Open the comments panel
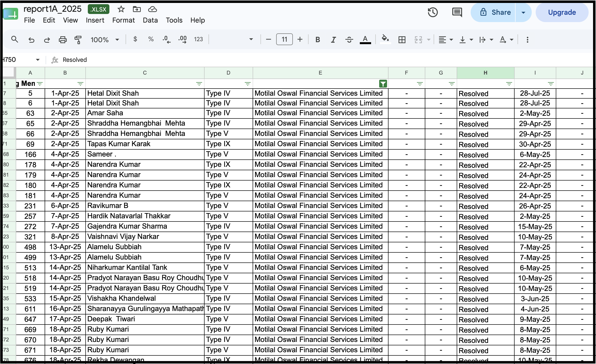The image size is (596, 364). click(x=457, y=12)
